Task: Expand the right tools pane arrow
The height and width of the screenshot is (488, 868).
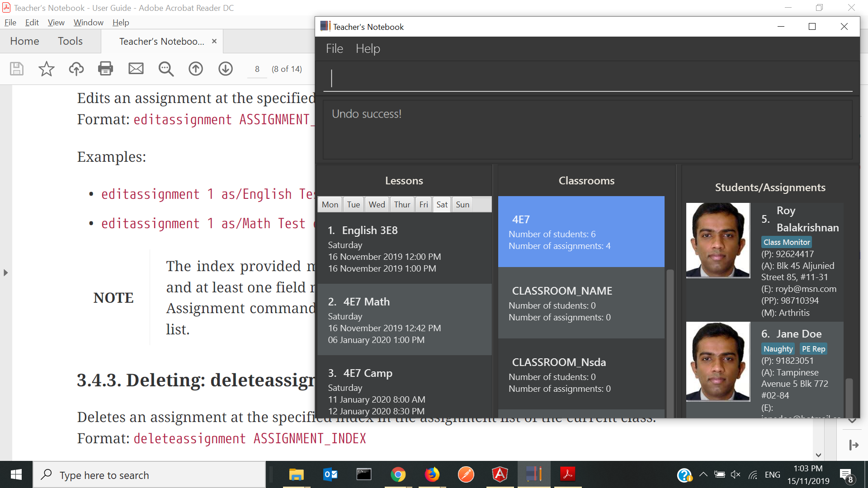Action: [854, 445]
